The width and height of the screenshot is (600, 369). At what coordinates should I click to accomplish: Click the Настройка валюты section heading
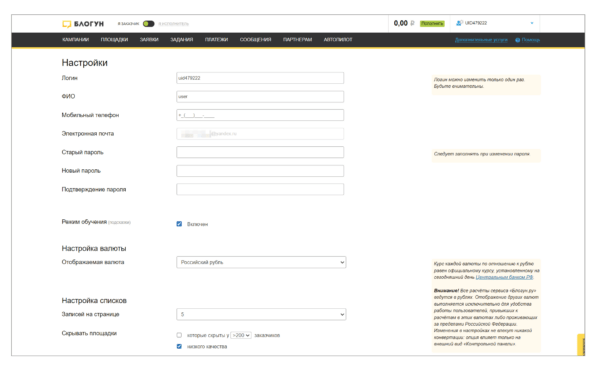(94, 248)
